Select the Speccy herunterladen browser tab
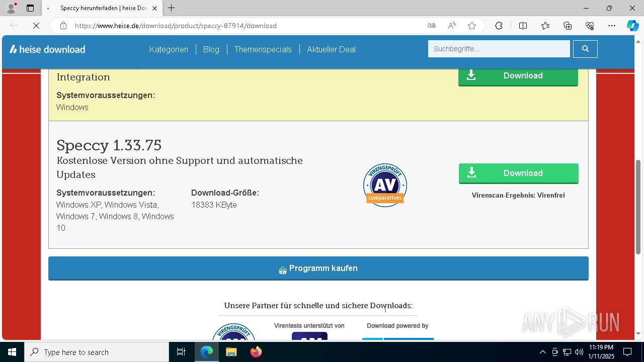Viewport: 644px width, 362px height. [x=102, y=8]
